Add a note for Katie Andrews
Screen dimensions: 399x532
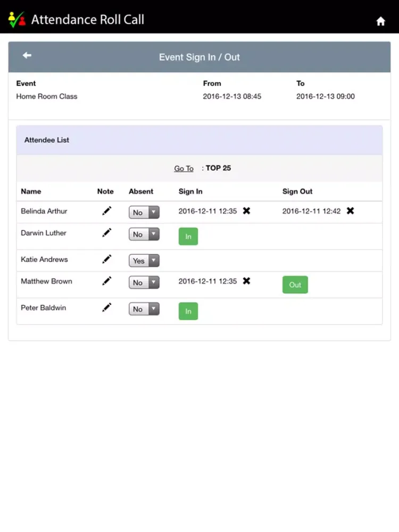pos(107,259)
